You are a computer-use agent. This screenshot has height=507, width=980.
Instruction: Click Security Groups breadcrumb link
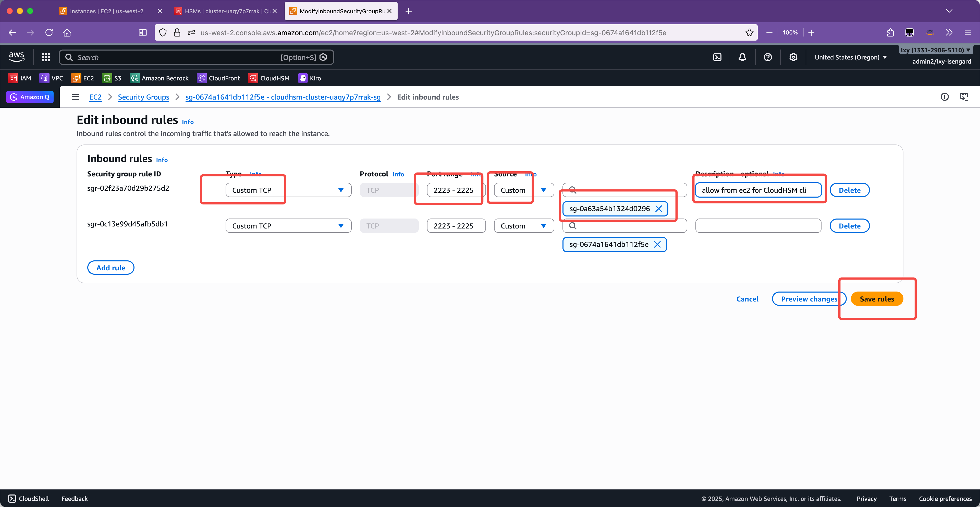tap(143, 97)
